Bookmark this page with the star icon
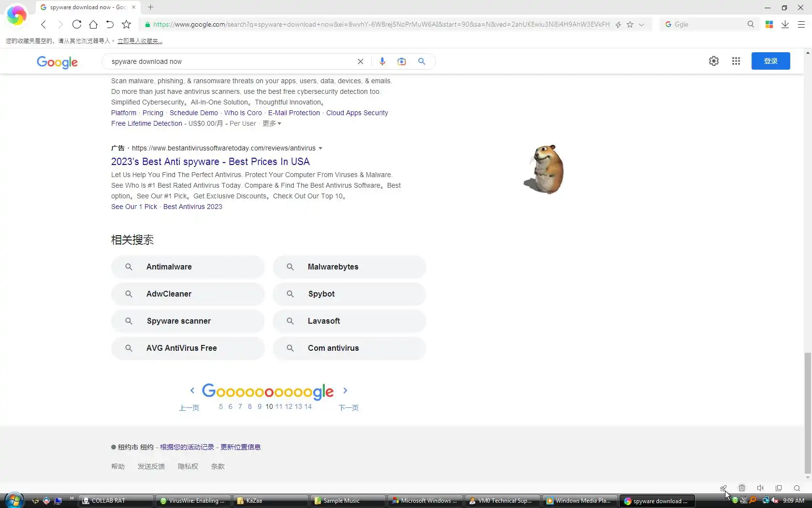Image resolution: width=812 pixels, height=508 pixels. 126,24
